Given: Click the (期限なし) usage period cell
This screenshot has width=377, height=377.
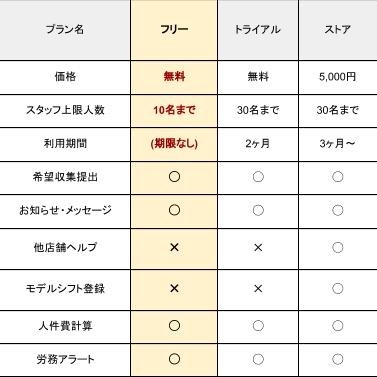Looking at the screenshot, I should pyautogui.click(x=174, y=144).
